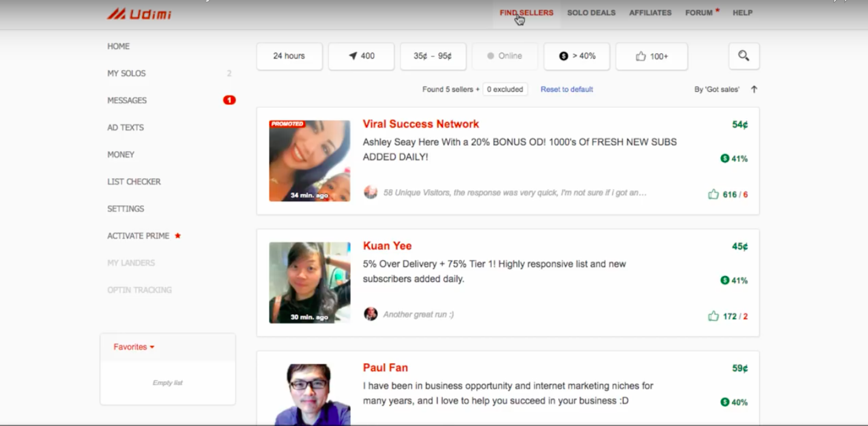Go to Affiliates page
Viewport: 868px width, 426px height.
pyautogui.click(x=650, y=13)
